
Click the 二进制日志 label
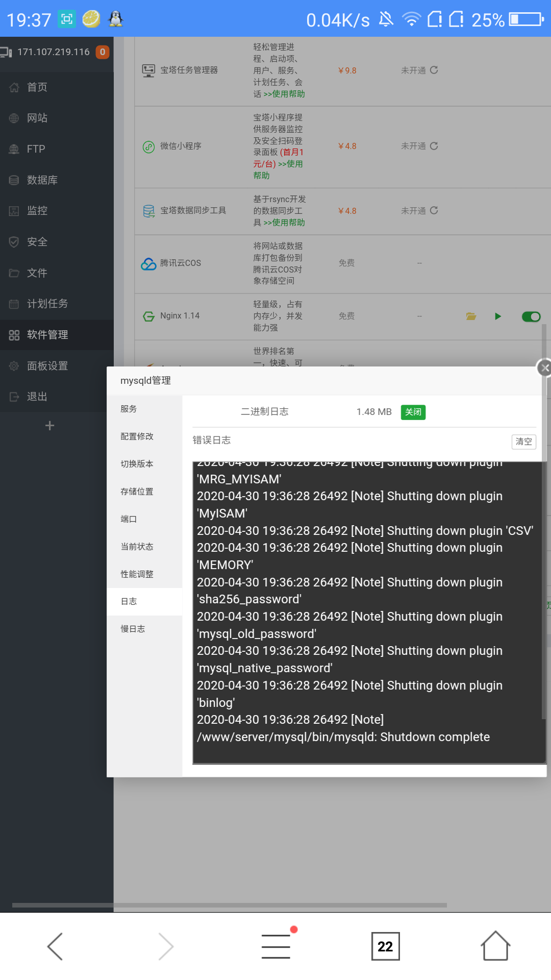point(265,411)
